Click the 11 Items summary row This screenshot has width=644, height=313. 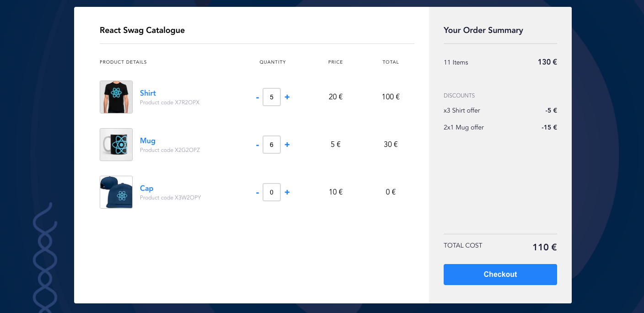pyautogui.click(x=500, y=62)
